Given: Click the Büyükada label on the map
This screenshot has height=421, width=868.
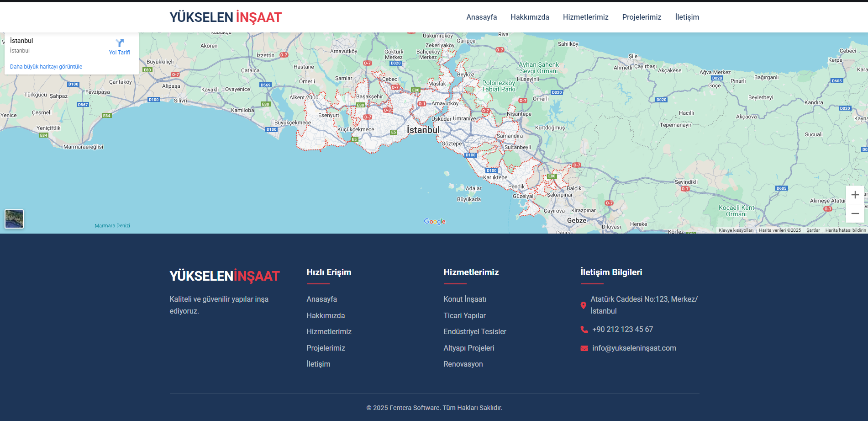Looking at the screenshot, I should click(x=469, y=199).
